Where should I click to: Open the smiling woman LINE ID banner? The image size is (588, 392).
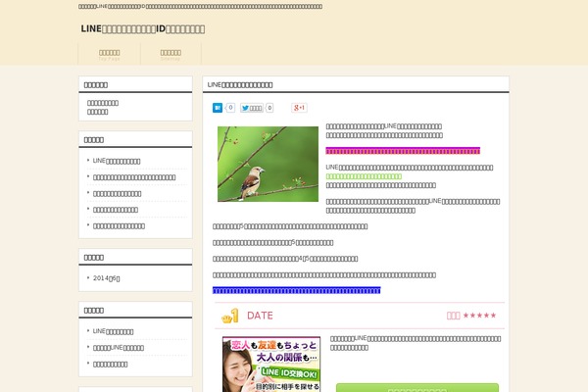point(271,365)
